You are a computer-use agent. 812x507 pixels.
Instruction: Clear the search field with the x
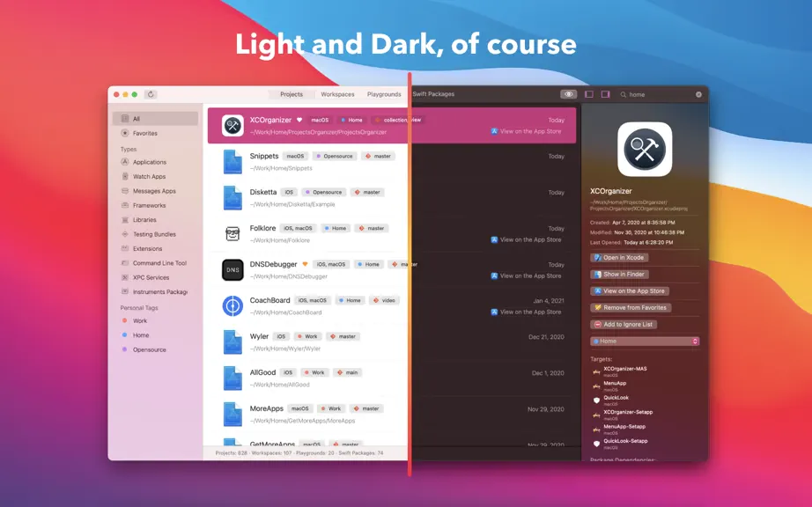click(x=698, y=95)
